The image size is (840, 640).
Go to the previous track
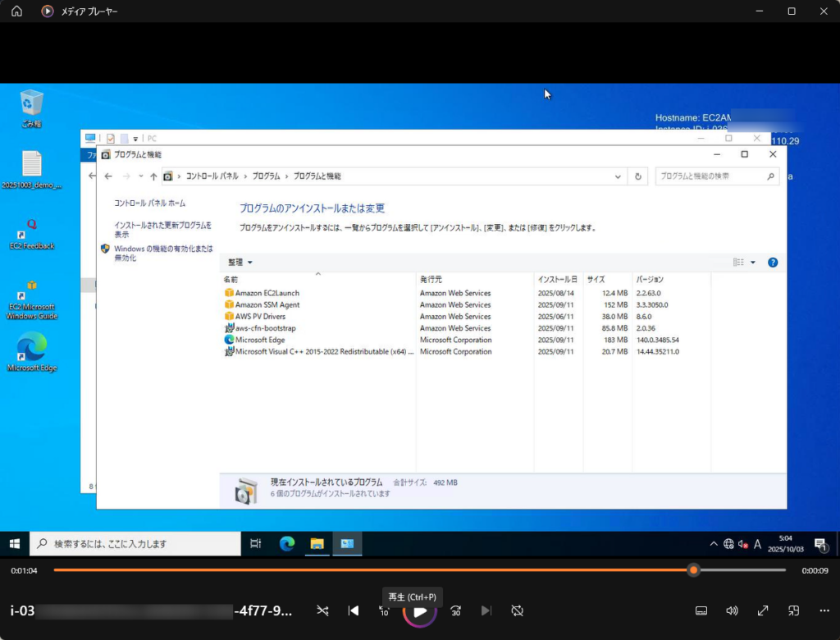pyautogui.click(x=354, y=610)
